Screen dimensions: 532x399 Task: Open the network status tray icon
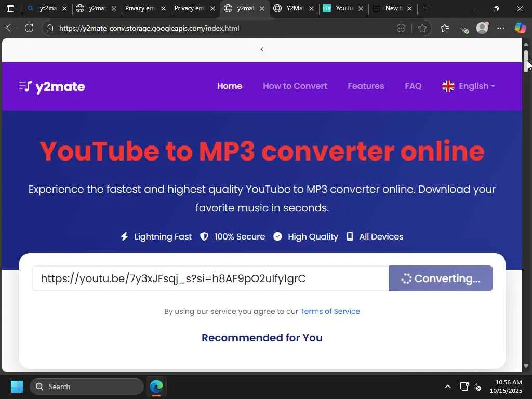[x=464, y=387]
